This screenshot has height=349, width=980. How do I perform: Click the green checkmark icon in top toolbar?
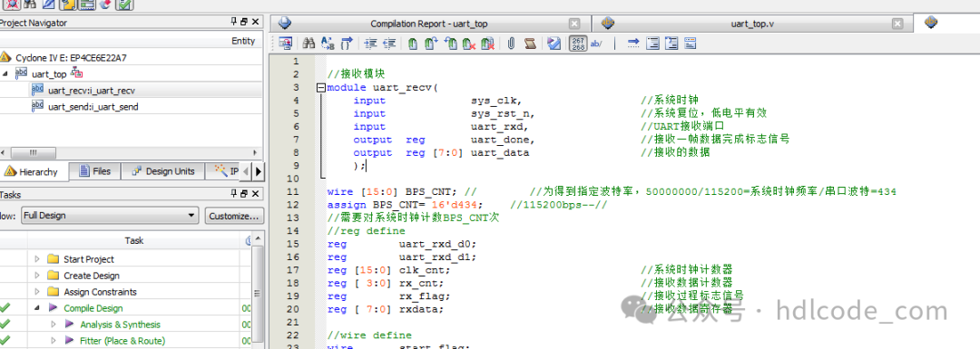point(125,5)
